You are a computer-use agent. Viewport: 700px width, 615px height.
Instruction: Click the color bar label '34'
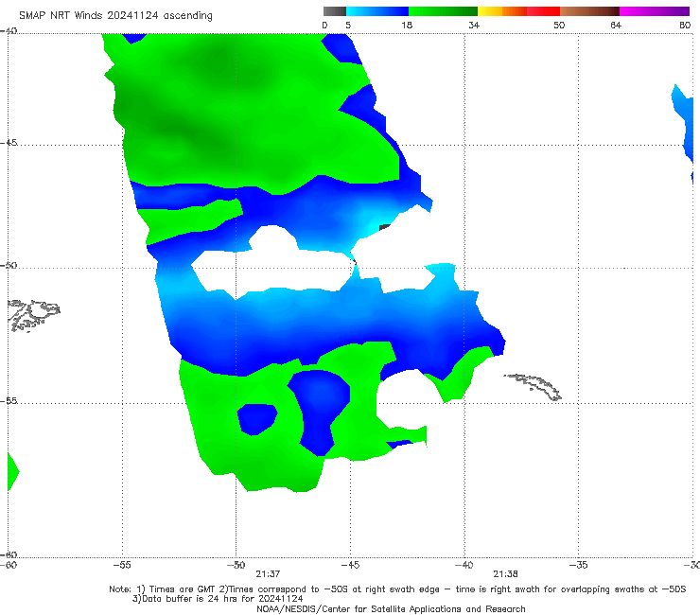[x=474, y=25]
